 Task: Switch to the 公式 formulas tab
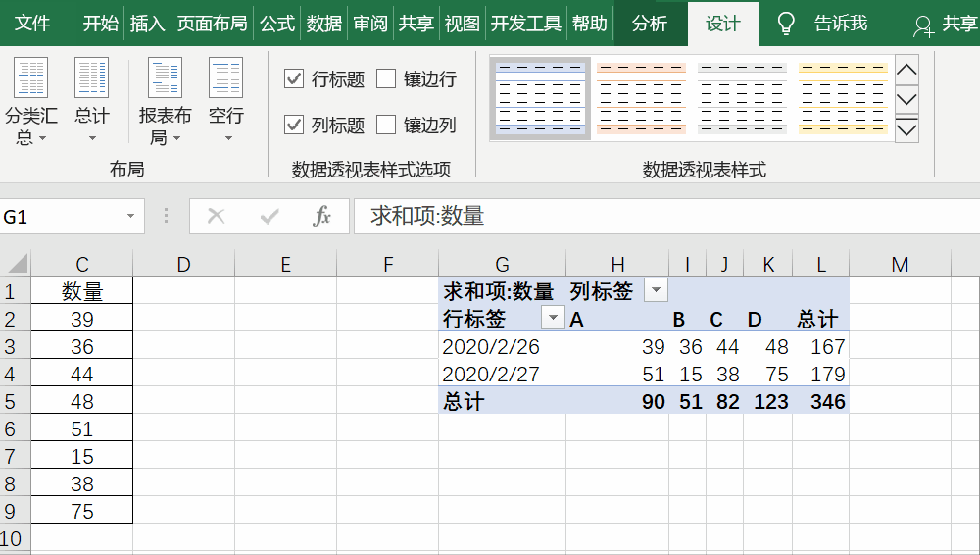[x=277, y=24]
